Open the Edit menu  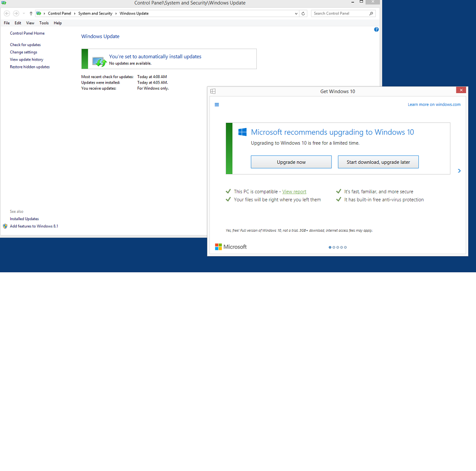(18, 23)
